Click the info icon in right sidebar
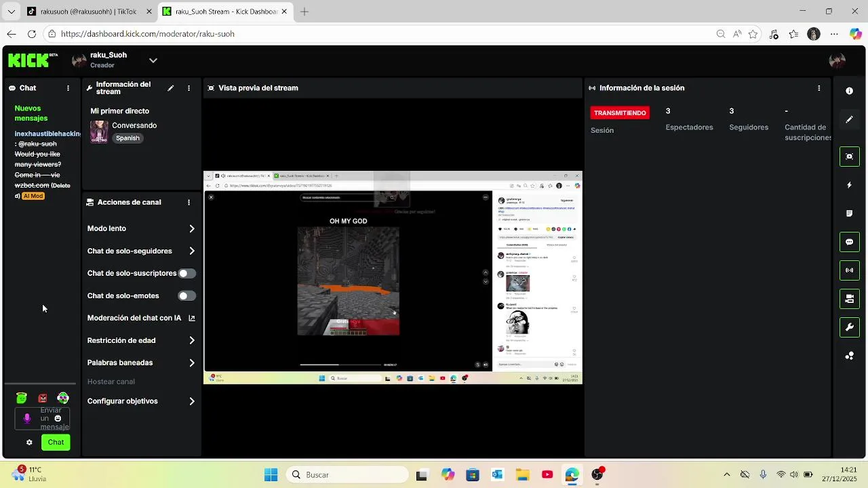The height and width of the screenshot is (488, 868). (x=850, y=91)
